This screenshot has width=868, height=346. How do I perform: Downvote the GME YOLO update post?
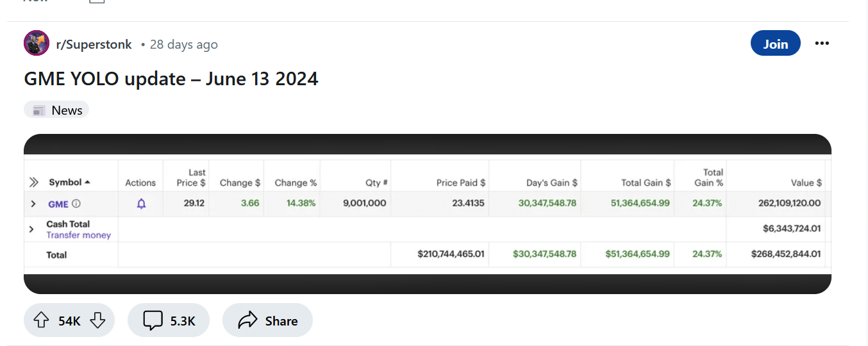pyautogui.click(x=97, y=321)
